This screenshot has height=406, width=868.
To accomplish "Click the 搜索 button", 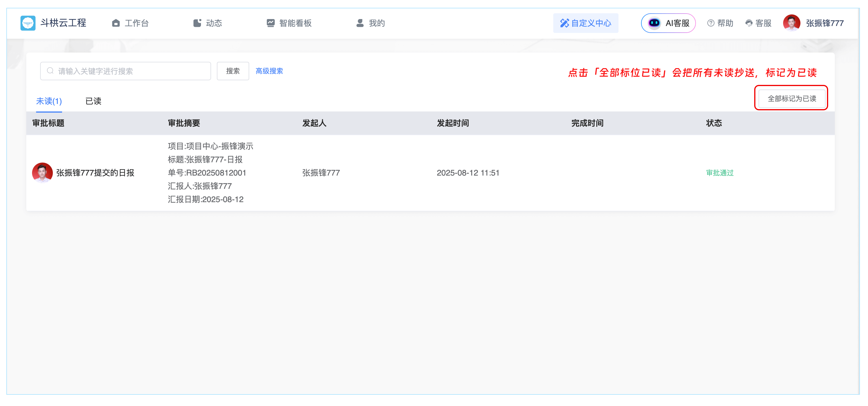I will click(x=233, y=71).
